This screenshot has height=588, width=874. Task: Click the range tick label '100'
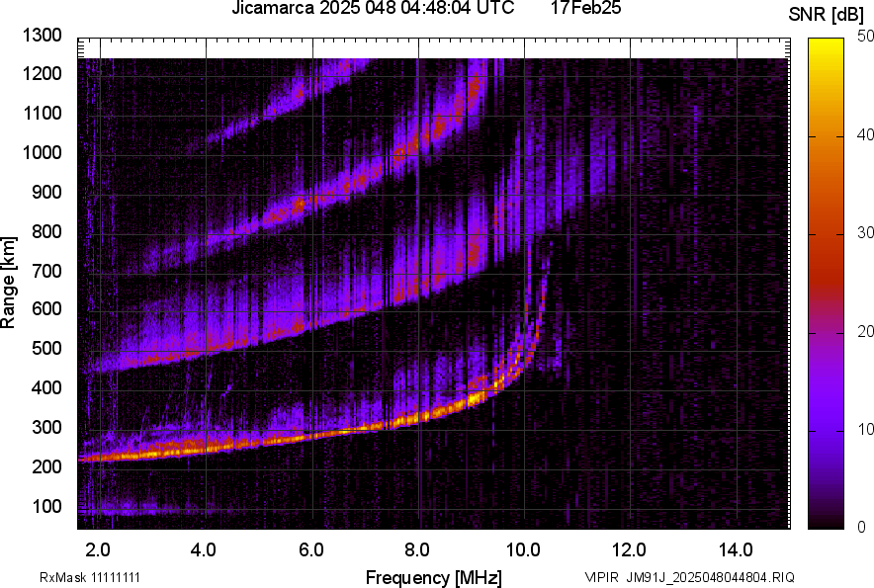(46, 506)
